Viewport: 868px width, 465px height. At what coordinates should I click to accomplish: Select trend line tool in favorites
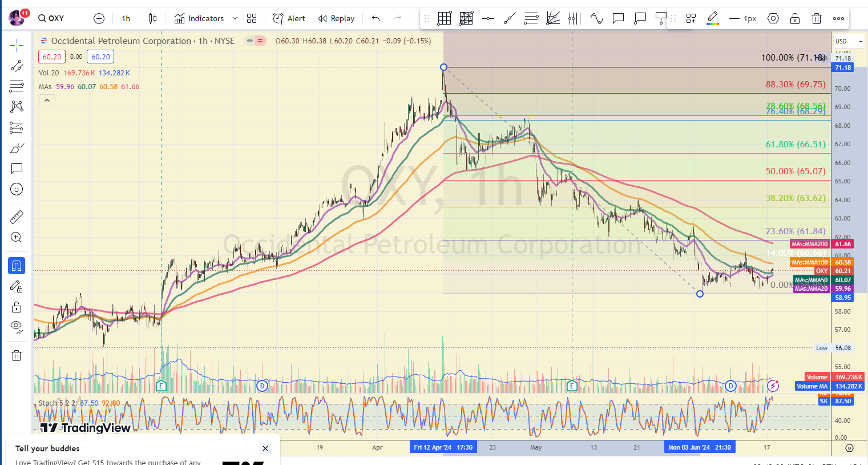click(x=510, y=18)
